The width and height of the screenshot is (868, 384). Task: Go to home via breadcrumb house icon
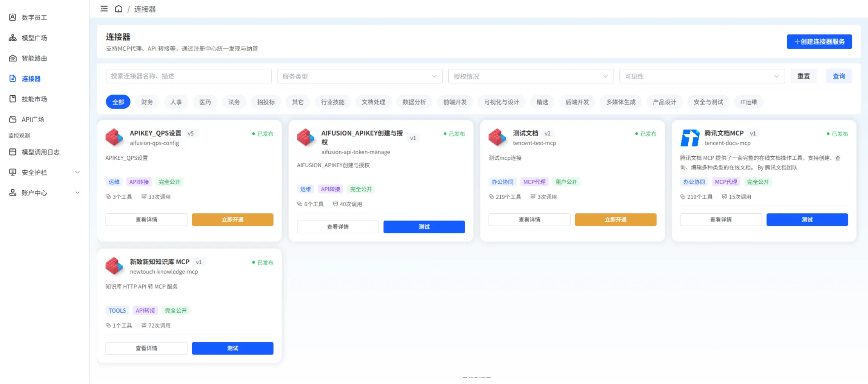pos(119,9)
